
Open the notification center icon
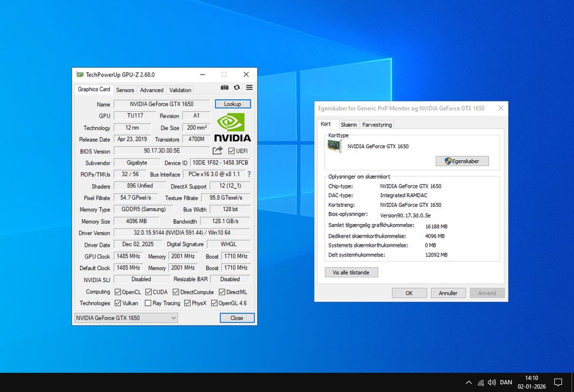558,382
